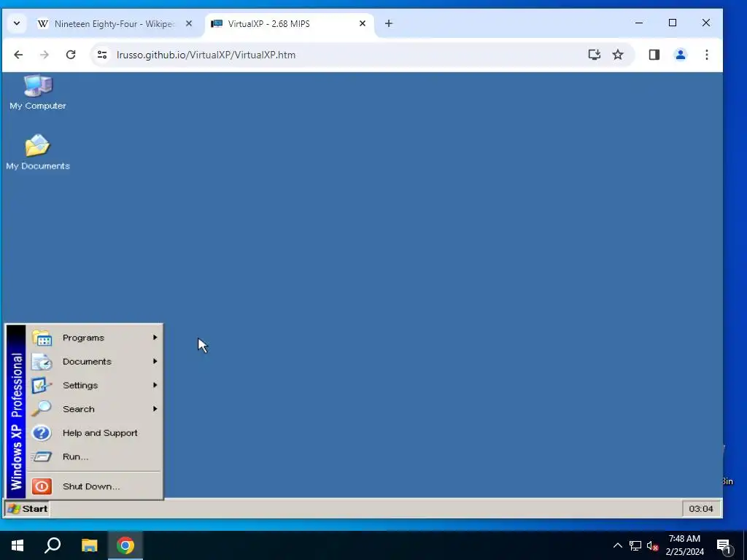The image size is (747, 560).
Task: Click the Chrome taskbar icon
Action: pyautogui.click(x=125, y=545)
